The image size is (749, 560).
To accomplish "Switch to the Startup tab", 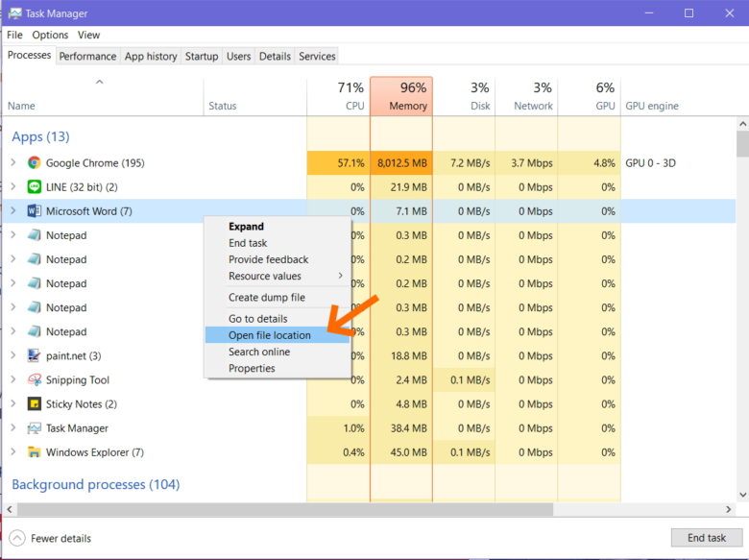I will click(202, 57).
